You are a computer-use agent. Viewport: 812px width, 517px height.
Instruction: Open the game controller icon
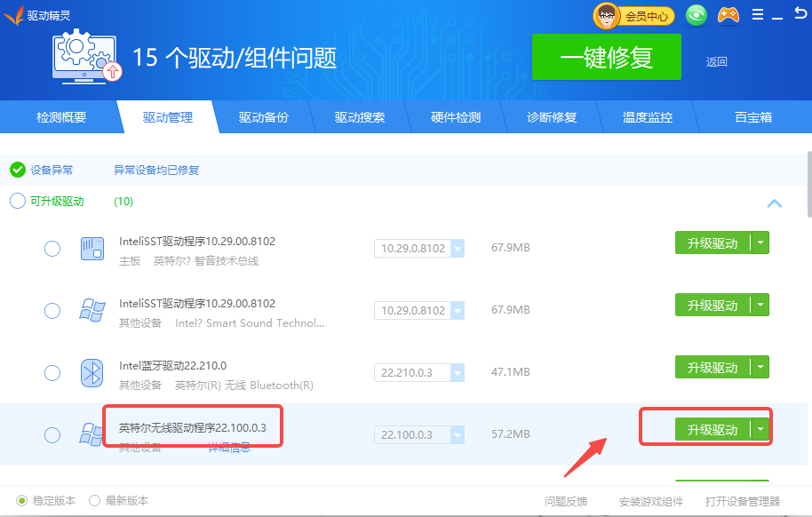[728, 15]
